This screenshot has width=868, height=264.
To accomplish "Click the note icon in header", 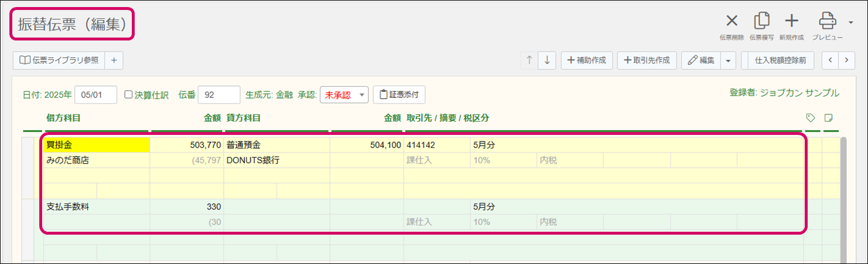I will 829,118.
